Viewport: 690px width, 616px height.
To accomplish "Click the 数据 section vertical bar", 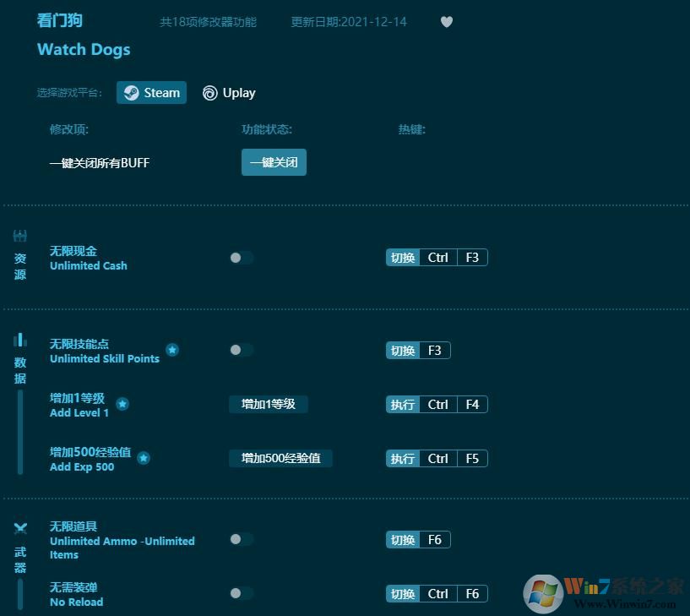I will pyautogui.click(x=20, y=433).
